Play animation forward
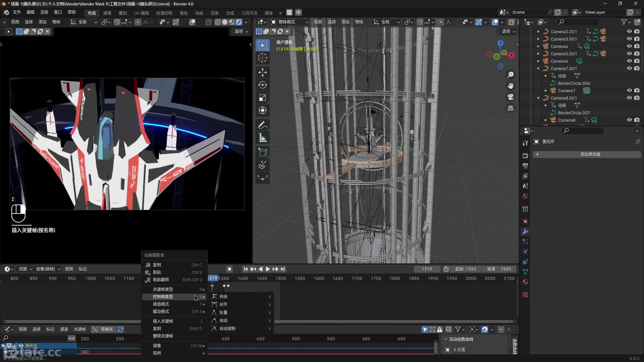This screenshot has height=362, width=644. pos(268,269)
